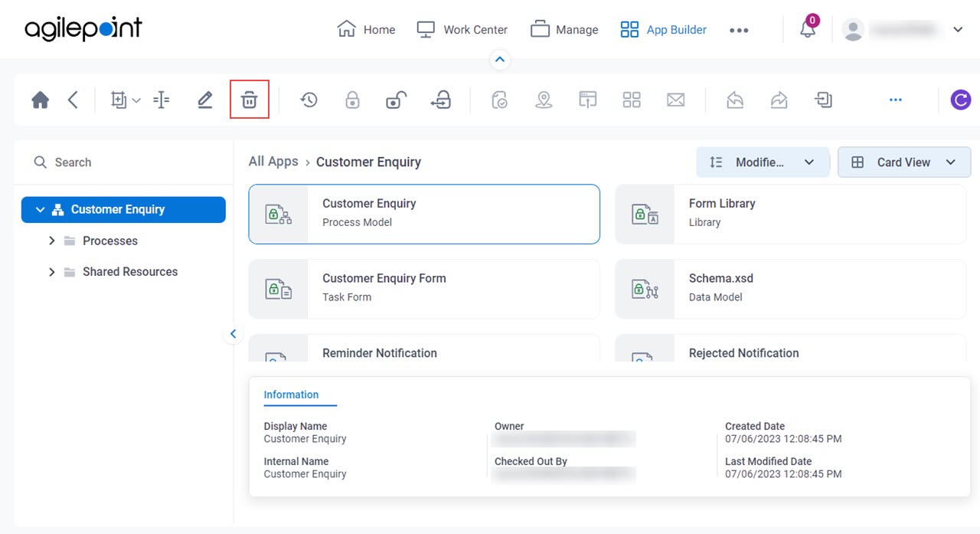This screenshot has width=980, height=534.
Task: Click the Home icon in the toolbar
Action: tap(41, 100)
